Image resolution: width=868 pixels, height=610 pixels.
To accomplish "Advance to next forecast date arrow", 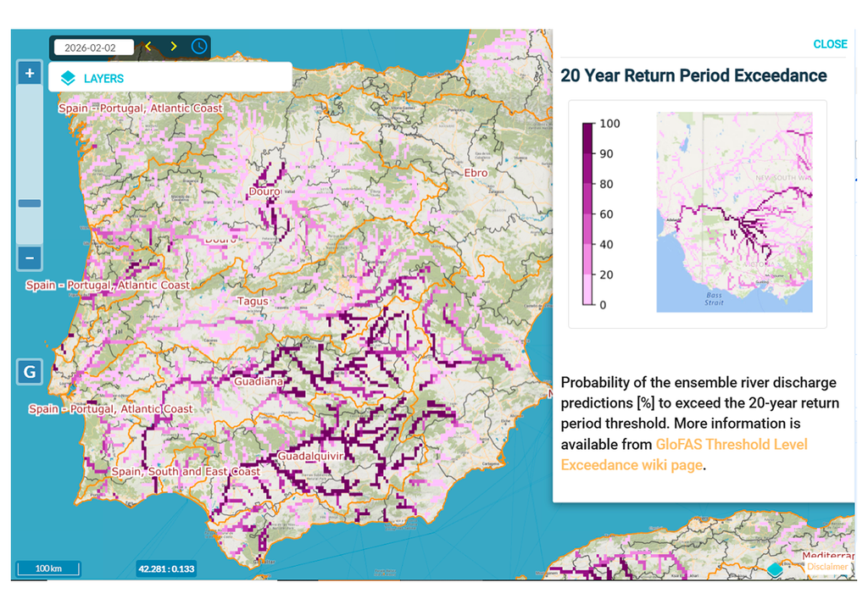I will (174, 47).
